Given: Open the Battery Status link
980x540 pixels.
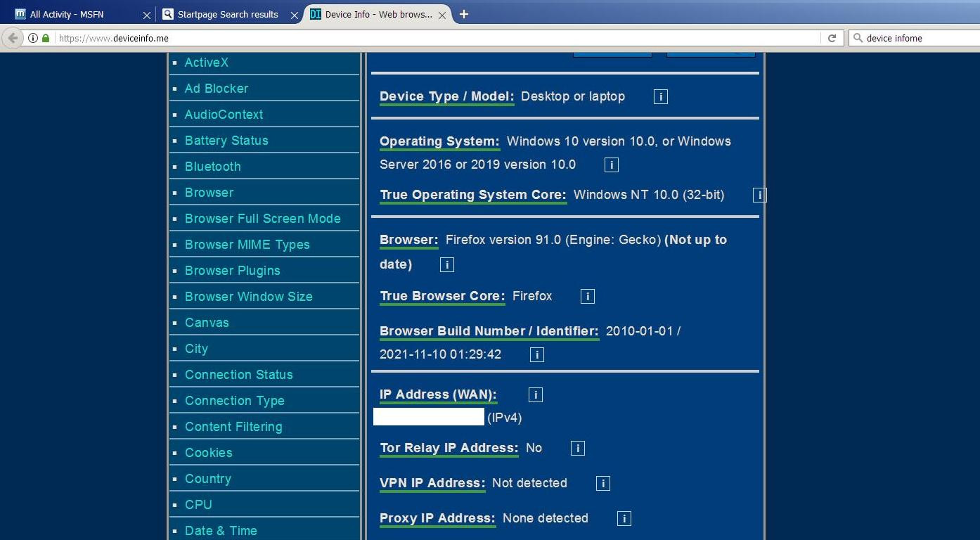Looking at the screenshot, I should 226,141.
